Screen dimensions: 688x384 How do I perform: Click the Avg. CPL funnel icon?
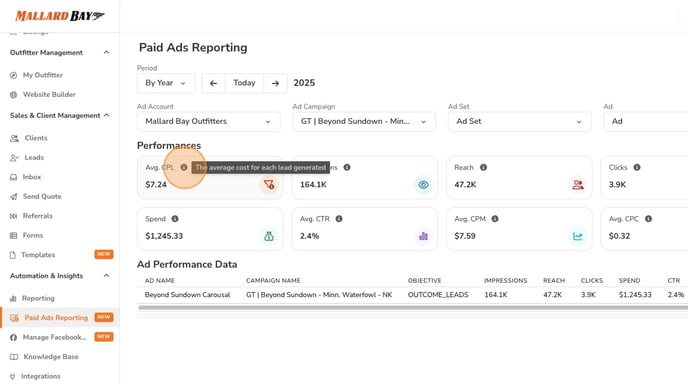(269, 185)
